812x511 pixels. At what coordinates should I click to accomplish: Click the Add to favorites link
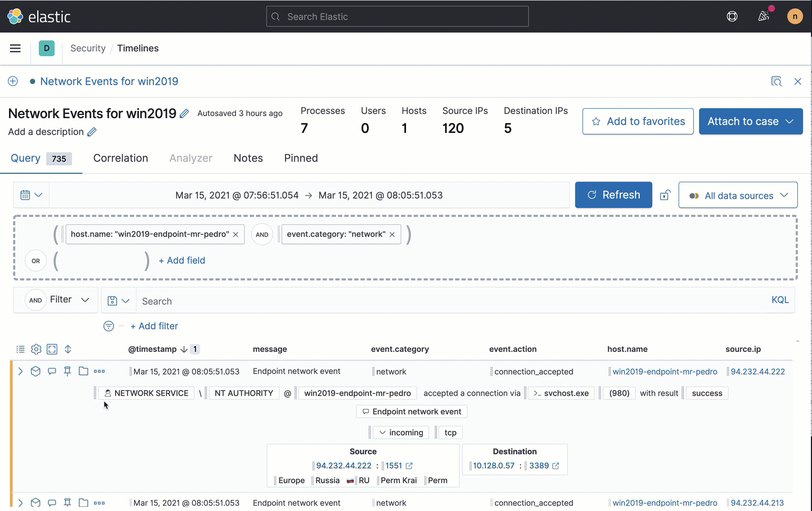[637, 121]
